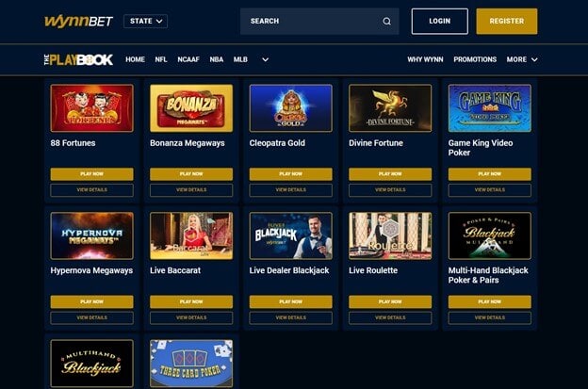Click the search magnifier icon

click(x=386, y=22)
